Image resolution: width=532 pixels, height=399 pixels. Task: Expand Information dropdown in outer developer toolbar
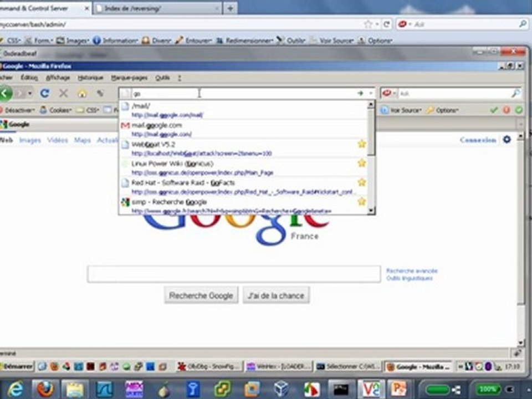115,40
